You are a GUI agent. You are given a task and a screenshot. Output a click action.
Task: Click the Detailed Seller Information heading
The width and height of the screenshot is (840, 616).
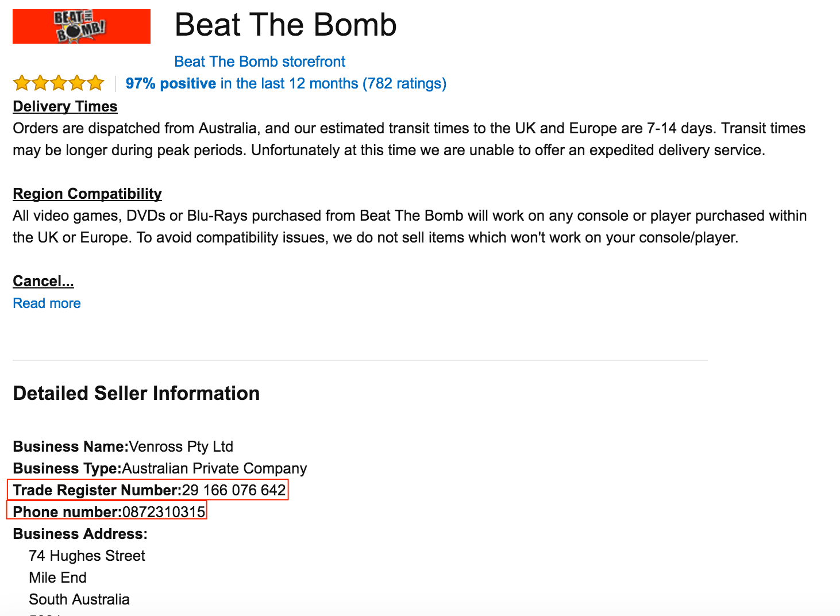click(136, 394)
